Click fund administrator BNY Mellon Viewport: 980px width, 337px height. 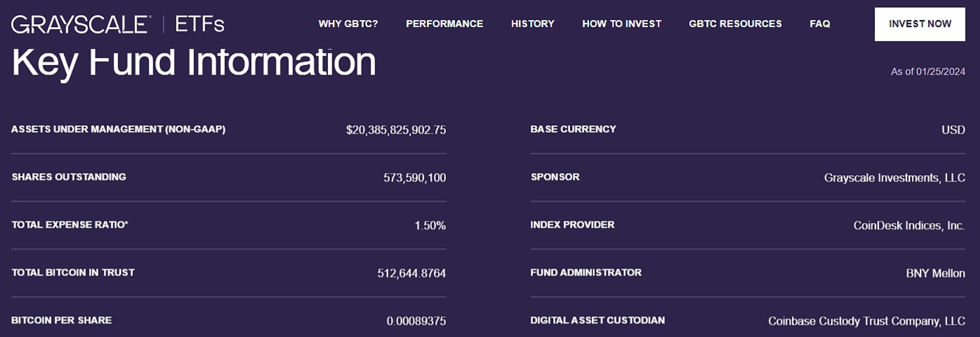pyautogui.click(x=935, y=273)
